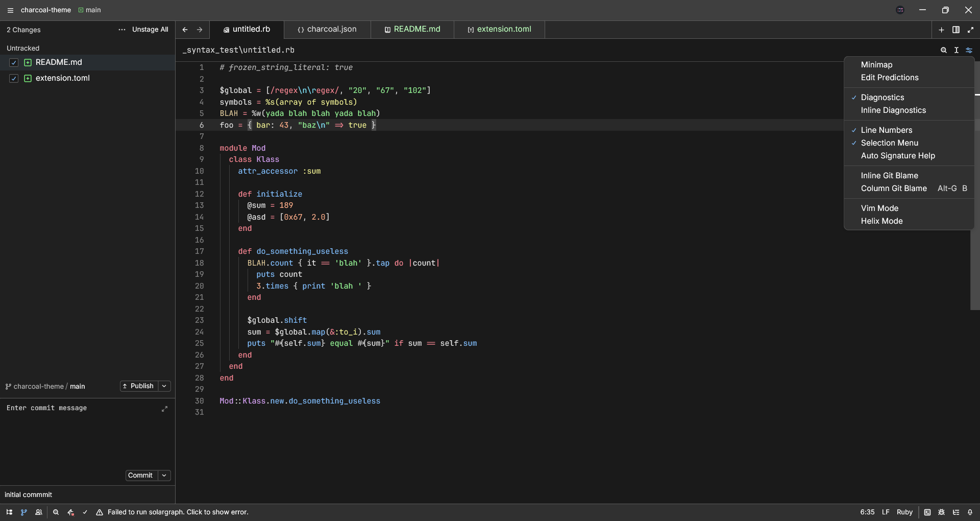
Task: Open the git panel three-dots menu
Action: 121,30
